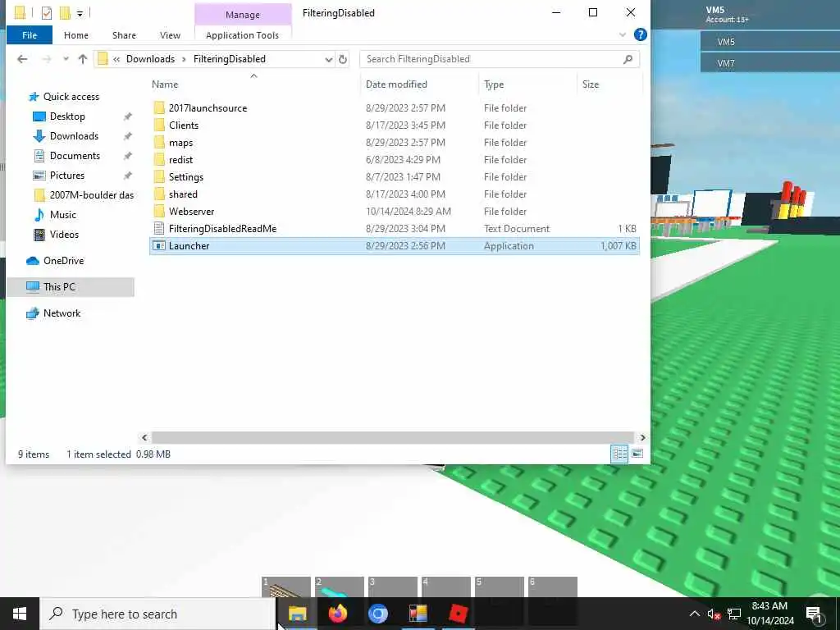Click the Back navigation arrow
Screen dimensions: 840x630
[22, 59]
